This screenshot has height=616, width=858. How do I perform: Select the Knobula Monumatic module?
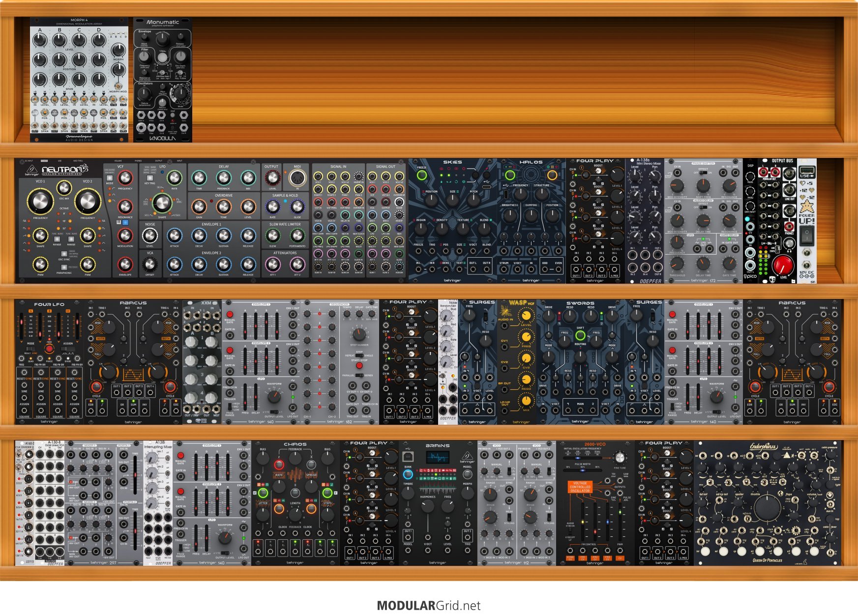click(x=163, y=80)
